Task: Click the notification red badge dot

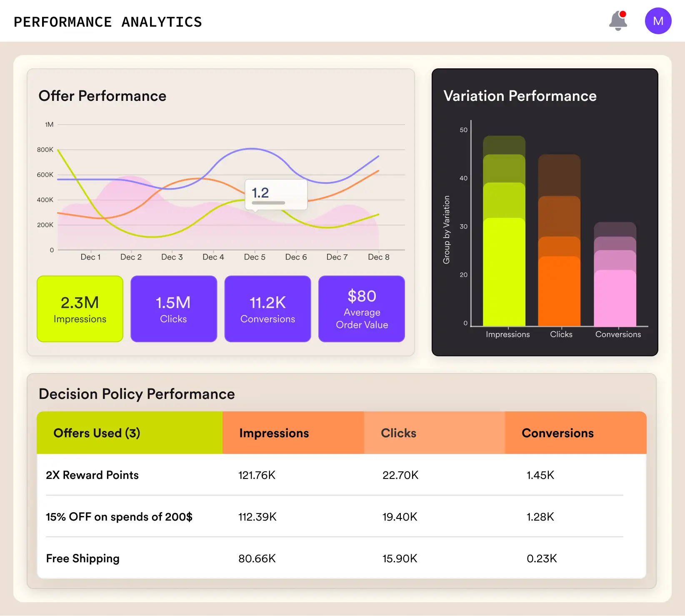Action: tap(623, 14)
